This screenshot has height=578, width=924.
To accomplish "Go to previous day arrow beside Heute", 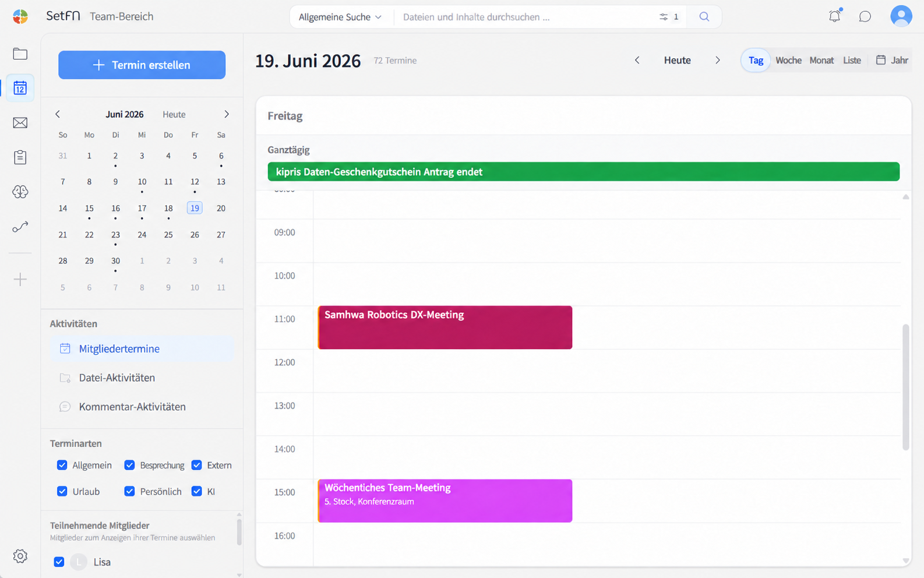I will [637, 60].
